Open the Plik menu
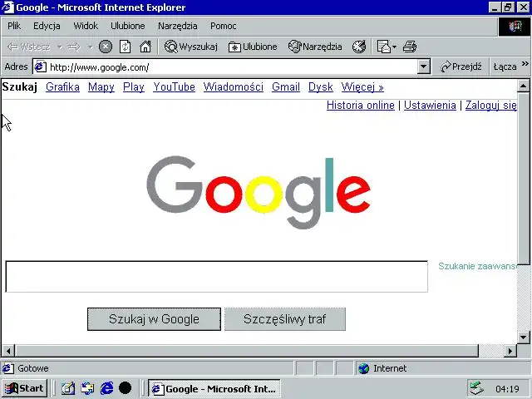This screenshot has height=399, width=532. [14, 26]
